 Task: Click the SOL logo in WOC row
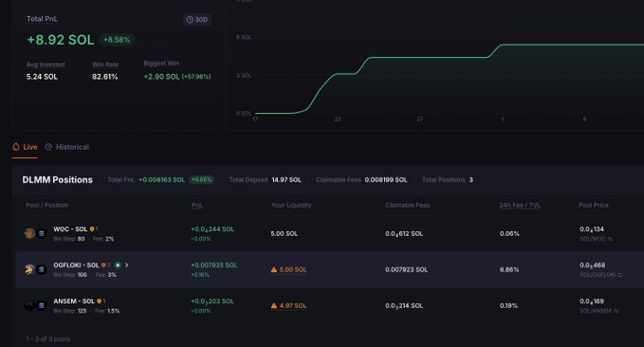41,233
